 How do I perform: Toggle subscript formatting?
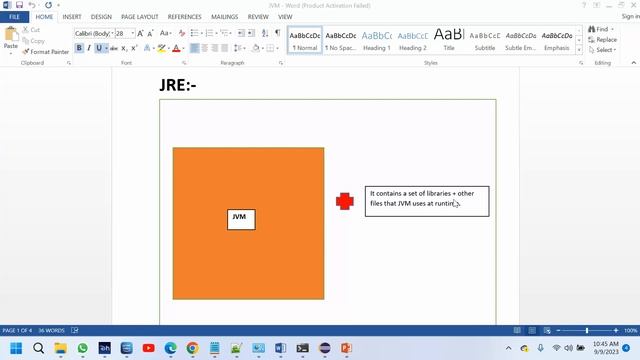click(124, 48)
